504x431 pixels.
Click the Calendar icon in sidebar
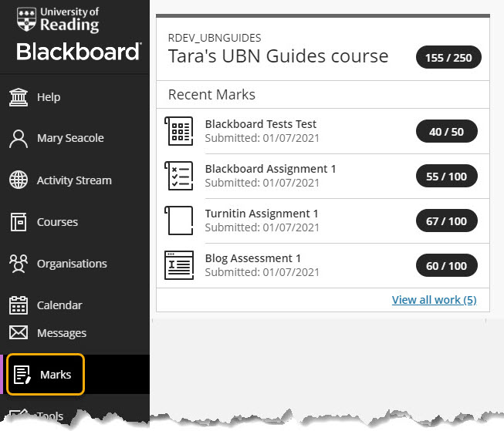[19, 305]
